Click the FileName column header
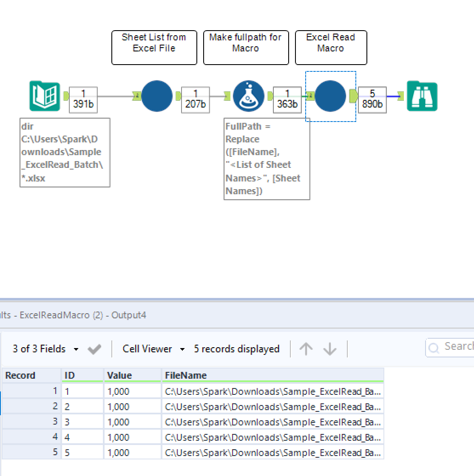This screenshot has width=474, height=476. [x=187, y=375]
